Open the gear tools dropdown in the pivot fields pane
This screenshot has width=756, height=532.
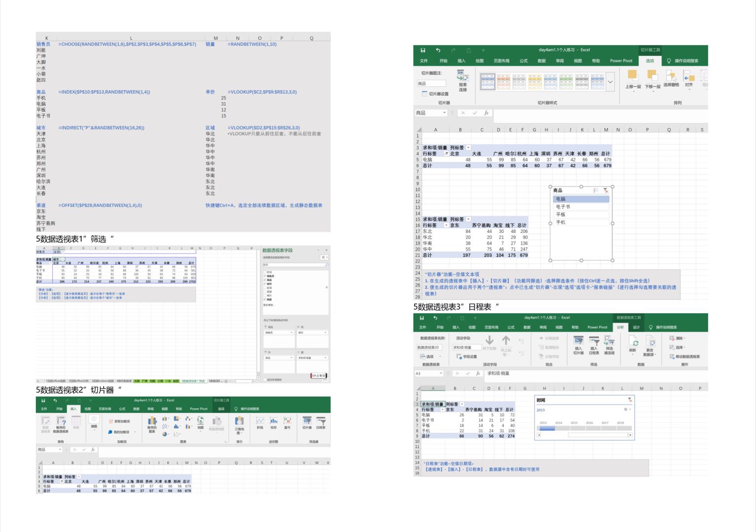pos(324,257)
